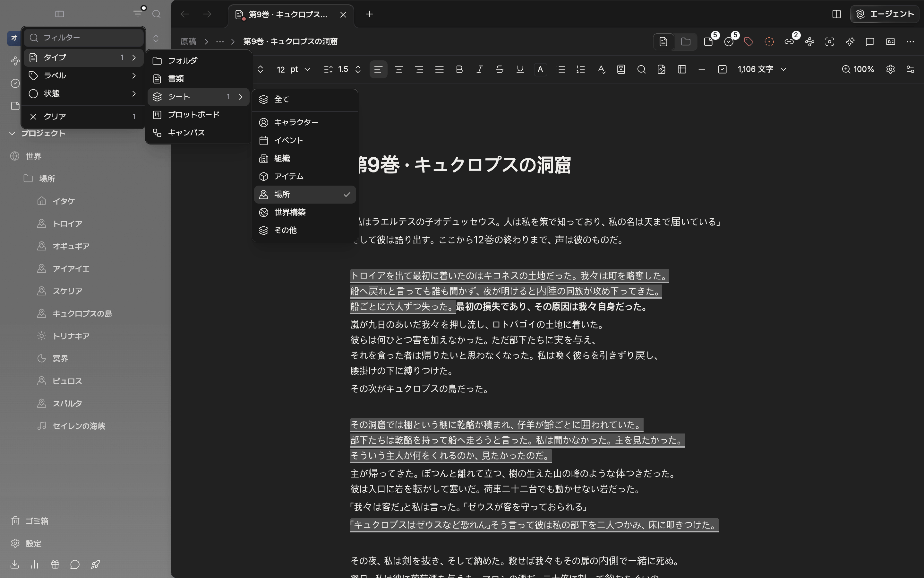
Task: Collapse the プロジェクト section
Action: 12,133
